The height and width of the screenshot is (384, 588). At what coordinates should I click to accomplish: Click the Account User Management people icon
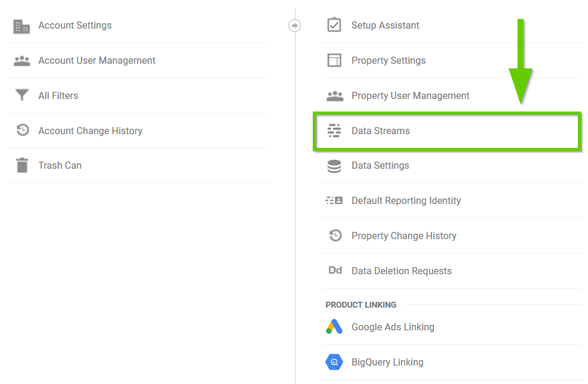22,61
